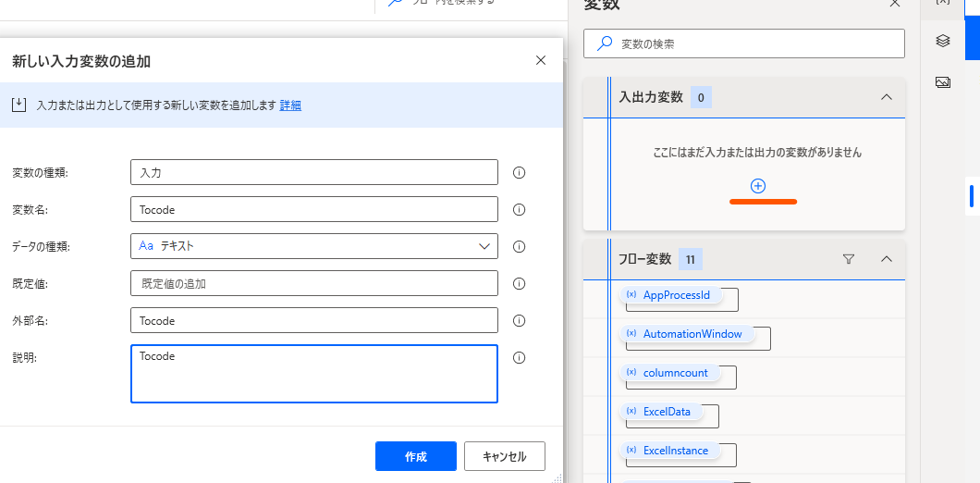The width and height of the screenshot is (980, 483).
Task: Click info icon next to 変数の種類
Action: point(519,173)
